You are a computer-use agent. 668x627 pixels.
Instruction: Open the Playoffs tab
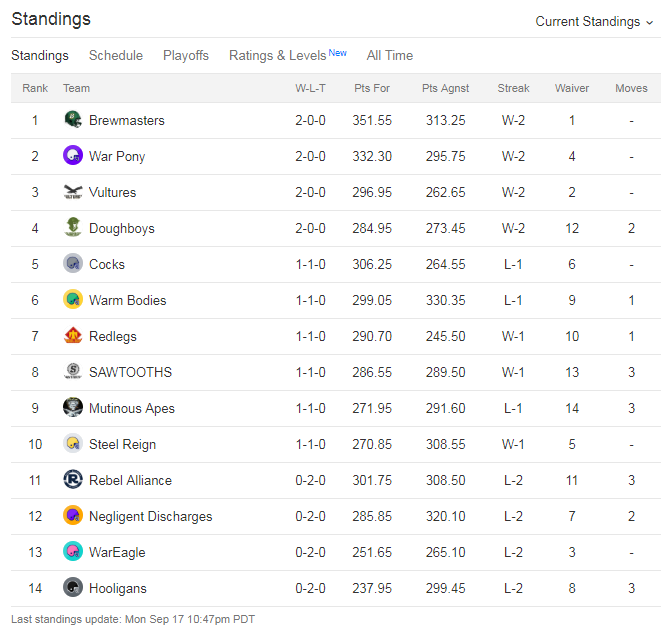[x=186, y=55]
